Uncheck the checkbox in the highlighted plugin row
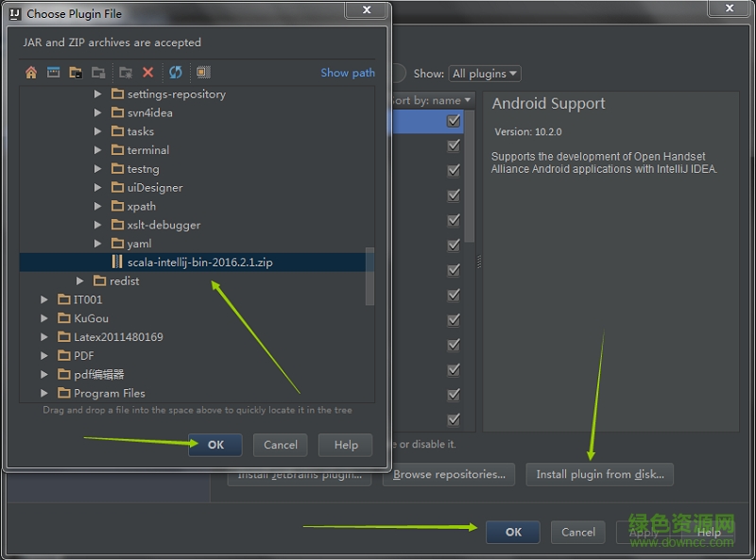The height and width of the screenshot is (560, 756). [454, 121]
